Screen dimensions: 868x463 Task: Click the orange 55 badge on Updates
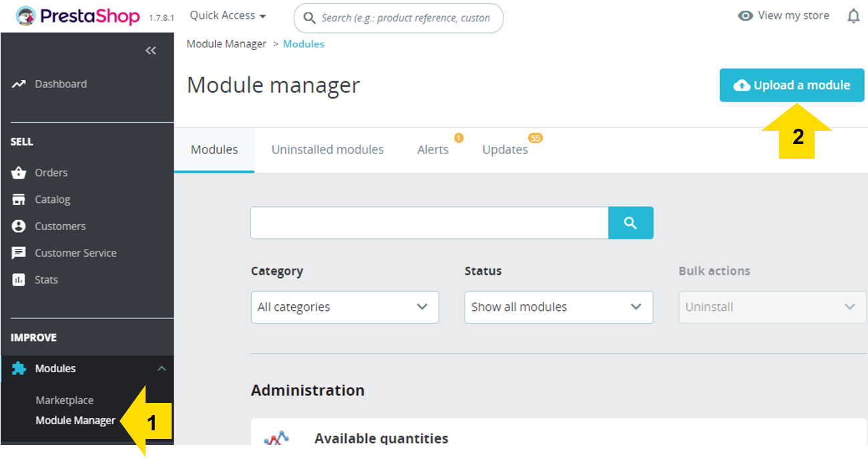(535, 138)
